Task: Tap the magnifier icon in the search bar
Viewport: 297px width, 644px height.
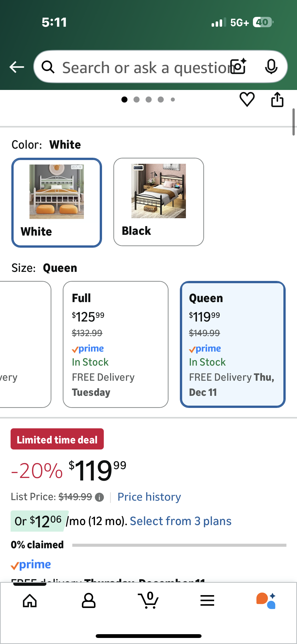Action: [x=48, y=67]
